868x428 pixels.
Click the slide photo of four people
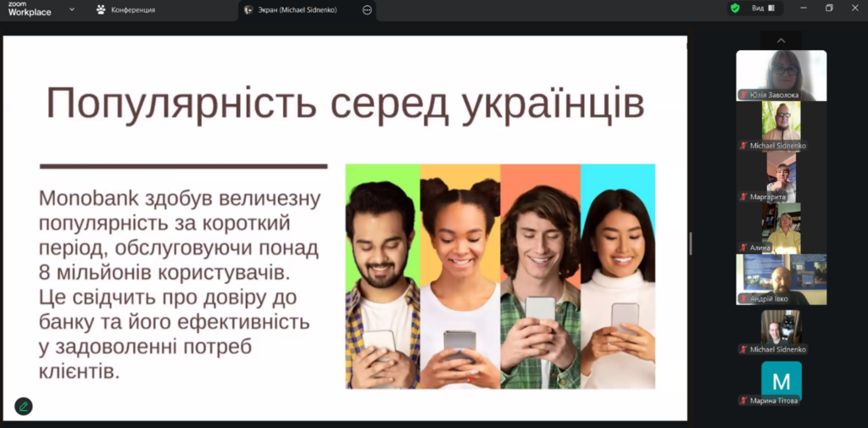tap(500, 276)
